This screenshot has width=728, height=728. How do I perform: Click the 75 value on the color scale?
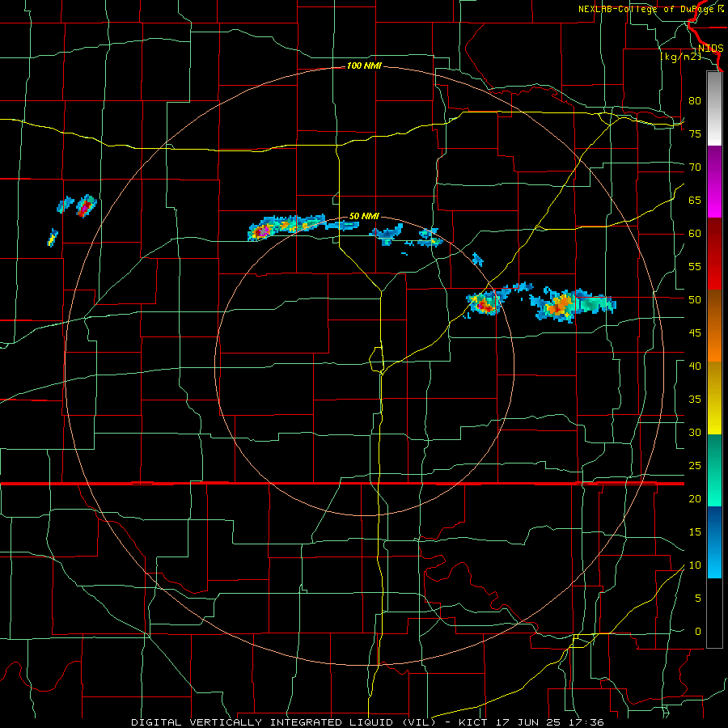click(x=695, y=133)
